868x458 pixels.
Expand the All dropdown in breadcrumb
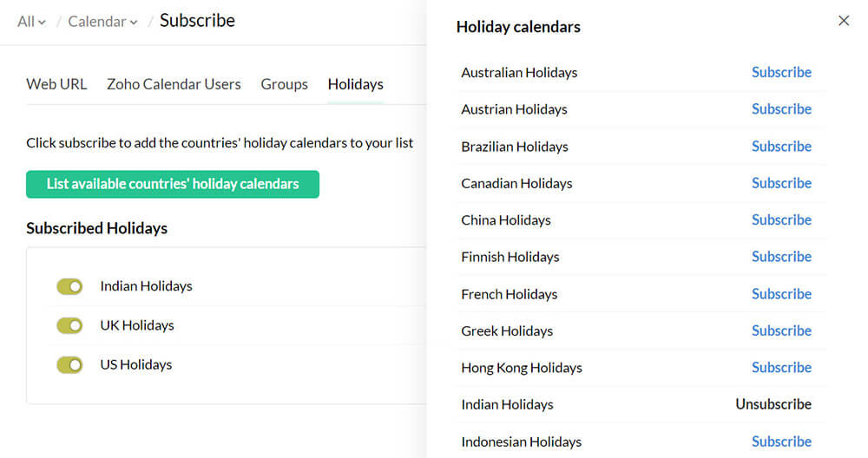click(31, 22)
